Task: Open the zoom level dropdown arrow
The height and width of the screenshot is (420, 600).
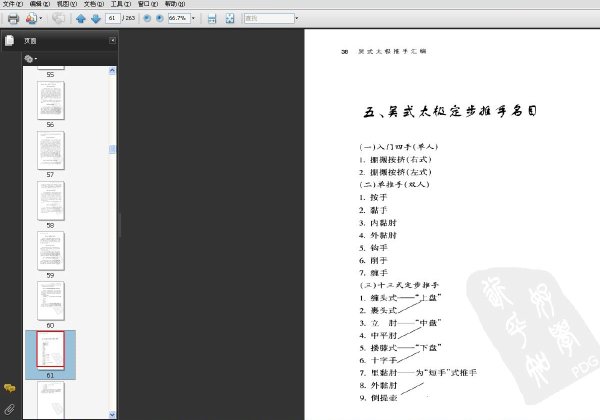Action: 193,18
